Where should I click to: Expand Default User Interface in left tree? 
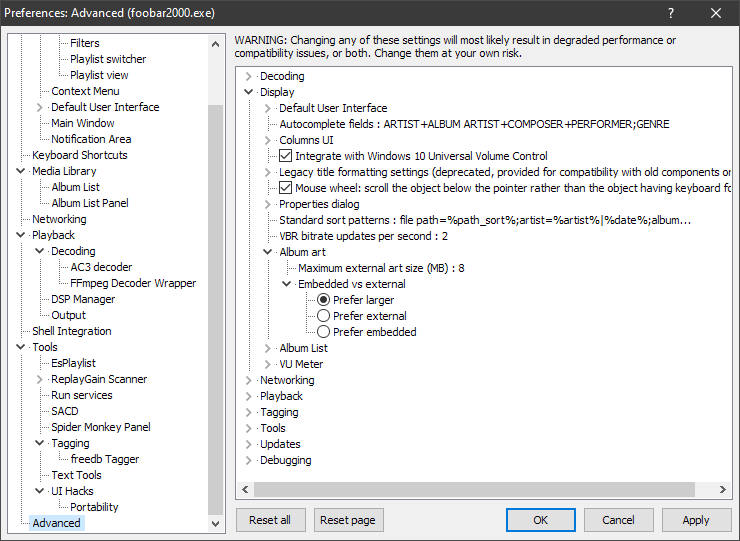point(40,107)
